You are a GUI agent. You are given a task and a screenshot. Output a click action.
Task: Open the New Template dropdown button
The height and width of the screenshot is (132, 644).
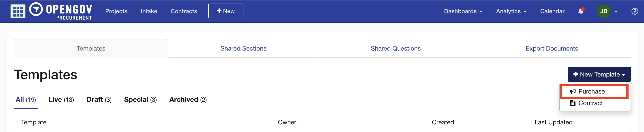[599, 74]
